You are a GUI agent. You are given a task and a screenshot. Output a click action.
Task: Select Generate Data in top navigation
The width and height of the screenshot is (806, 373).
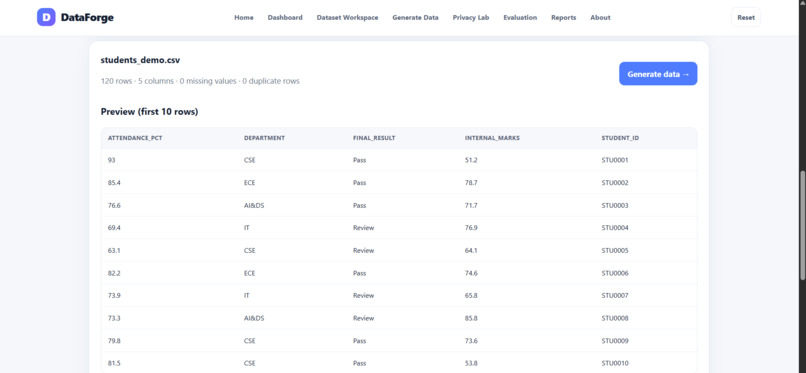[415, 17]
